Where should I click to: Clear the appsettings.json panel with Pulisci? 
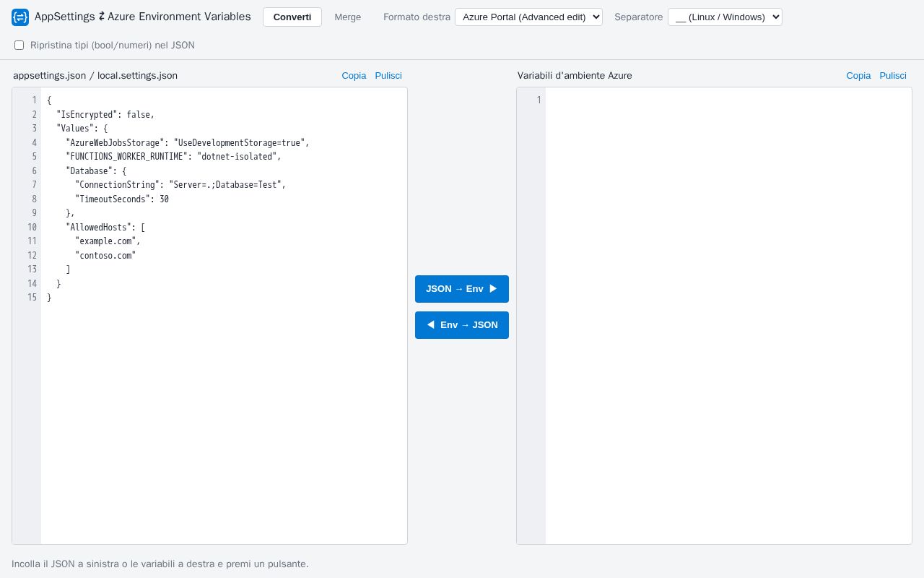[388, 75]
